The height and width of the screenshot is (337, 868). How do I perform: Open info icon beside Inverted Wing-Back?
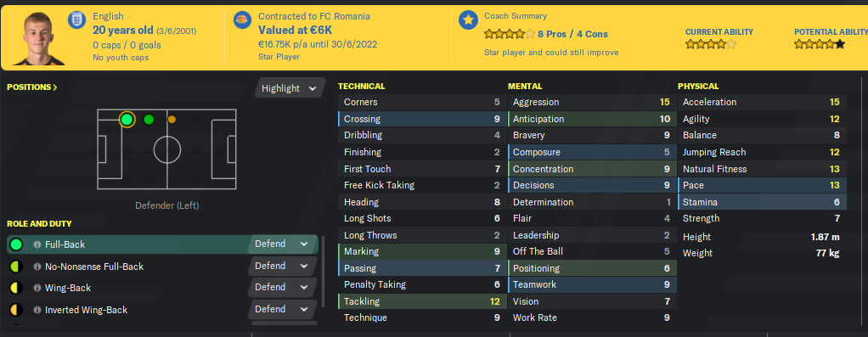point(37,310)
